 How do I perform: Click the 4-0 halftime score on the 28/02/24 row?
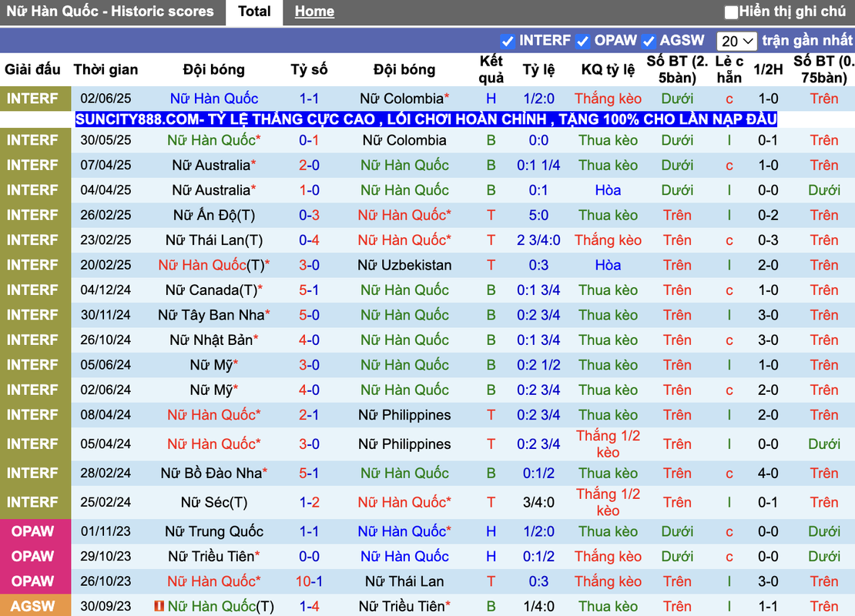pos(768,474)
